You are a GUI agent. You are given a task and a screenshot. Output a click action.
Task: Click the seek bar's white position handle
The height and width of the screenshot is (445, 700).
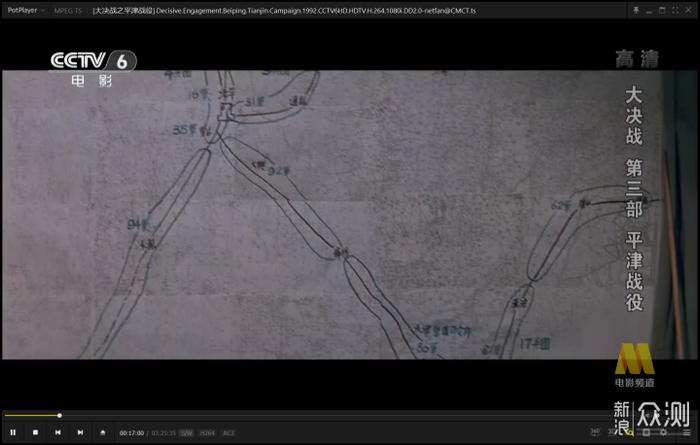59,416
